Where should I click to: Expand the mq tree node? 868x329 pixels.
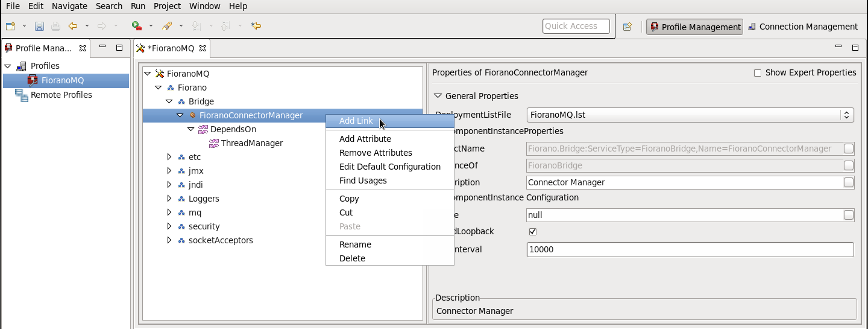[x=169, y=212]
